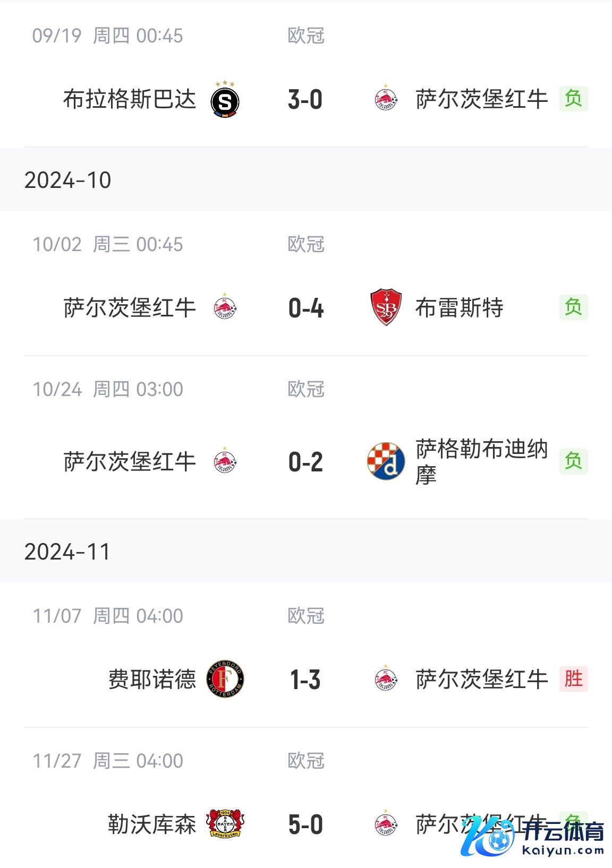Open the 0-4 match score details
612x868 pixels.
click(305, 308)
